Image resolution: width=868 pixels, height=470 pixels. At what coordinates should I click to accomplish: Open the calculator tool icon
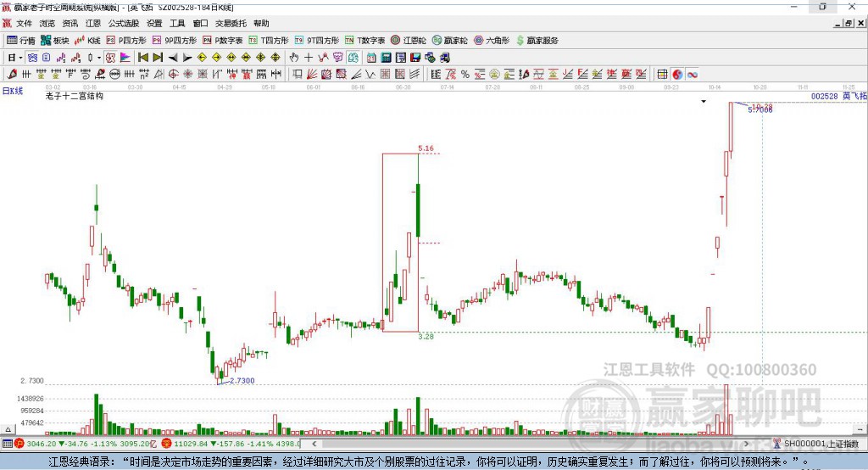[387, 58]
